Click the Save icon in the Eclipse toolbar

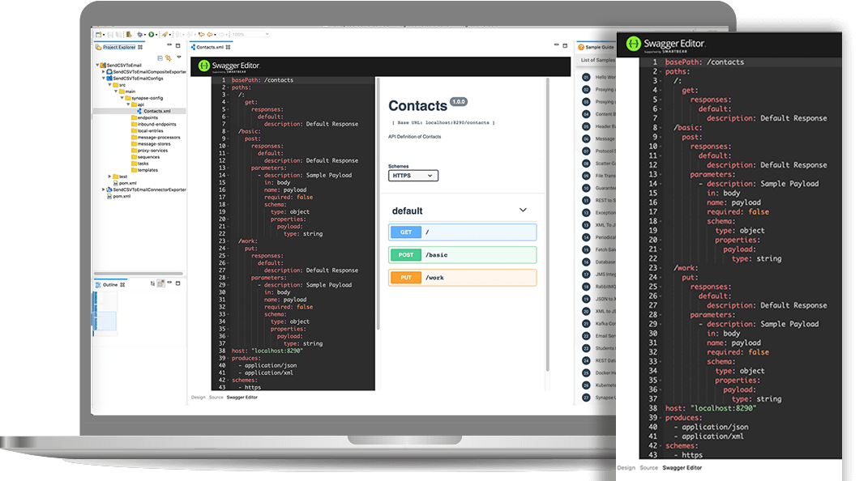click(109, 34)
